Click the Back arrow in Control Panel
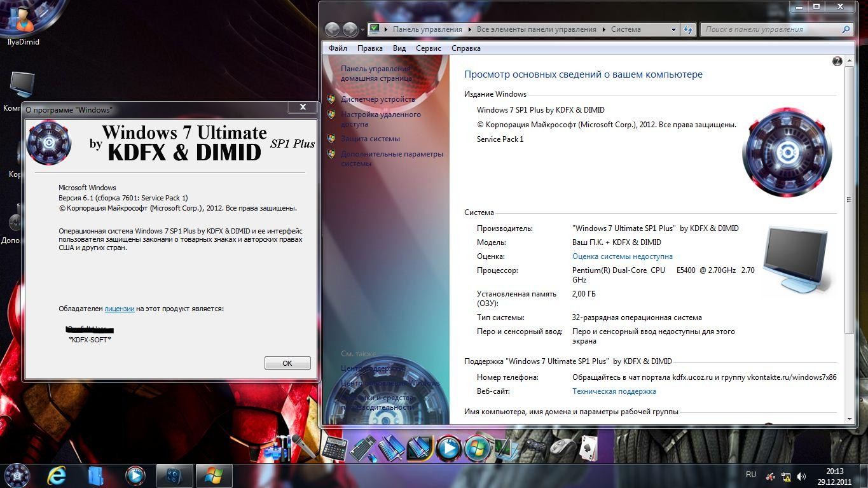This screenshot has width=868, height=488. pos(332,29)
